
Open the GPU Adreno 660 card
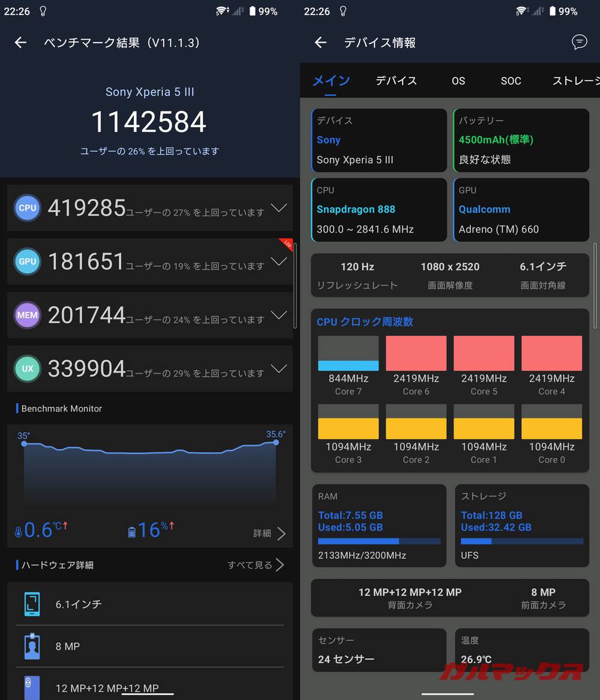coord(521,210)
